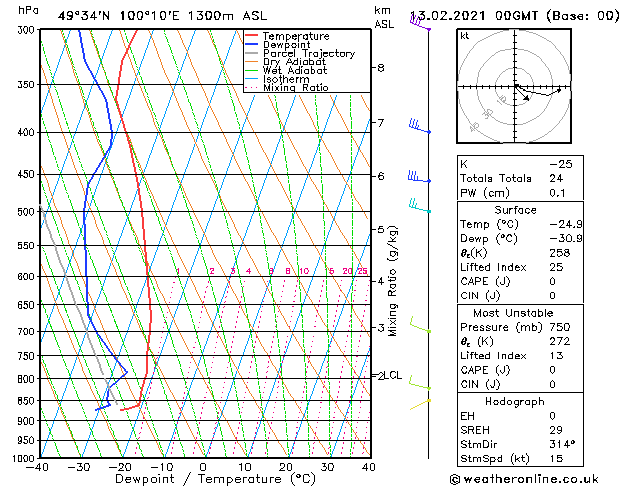The width and height of the screenshot is (629, 486).
Task: Click the LCL marker label
Action: click(x=393, y=375)
